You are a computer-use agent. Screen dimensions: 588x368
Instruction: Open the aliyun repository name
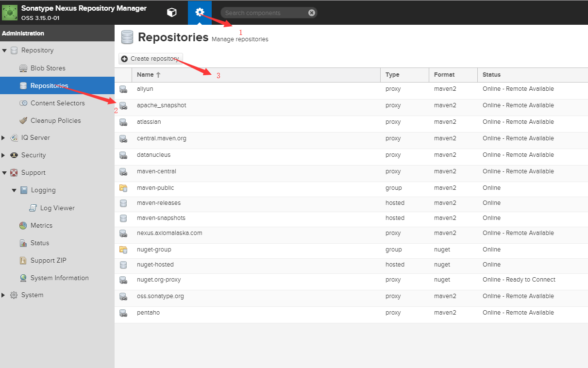pyautogui.click(x=145, y=89)
